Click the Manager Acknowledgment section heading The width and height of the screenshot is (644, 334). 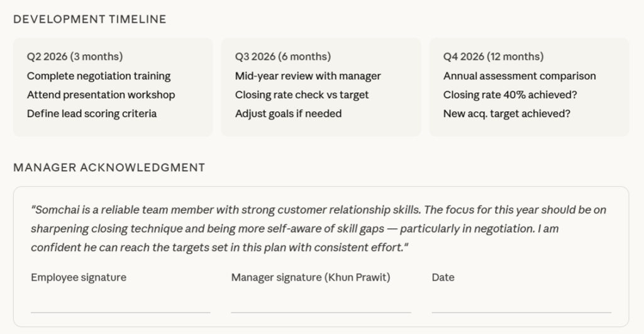(109, 167)
